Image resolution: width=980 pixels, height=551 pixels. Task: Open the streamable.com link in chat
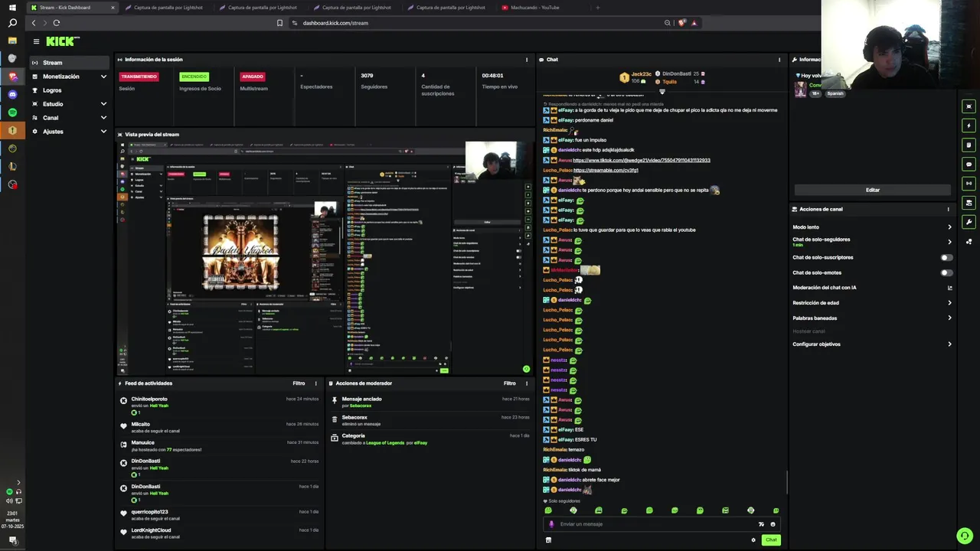coord(606,170)
